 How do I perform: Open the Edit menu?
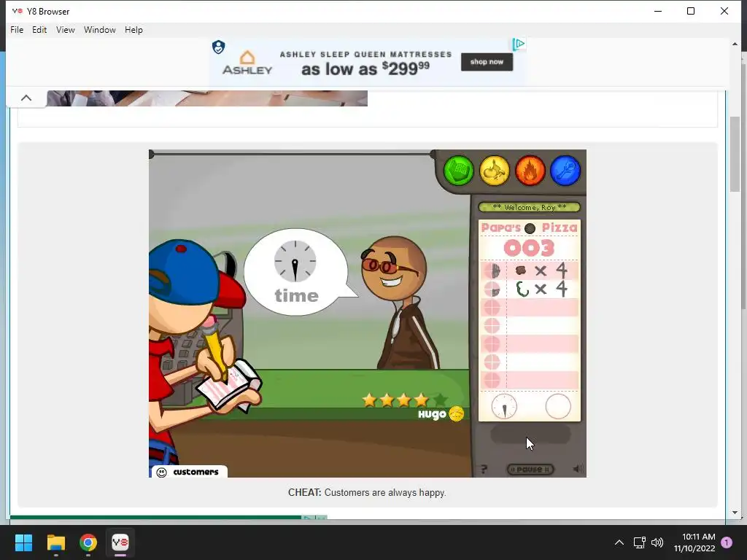39,29
